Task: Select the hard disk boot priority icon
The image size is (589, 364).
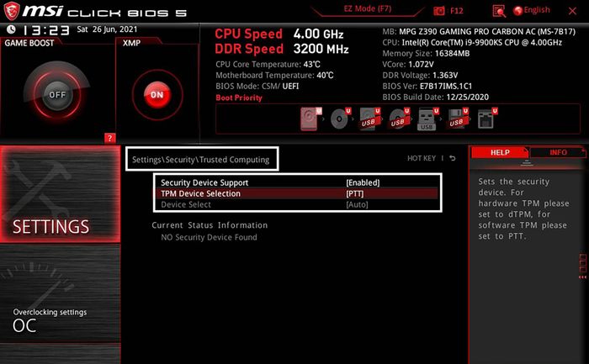Action: point(310,119)
